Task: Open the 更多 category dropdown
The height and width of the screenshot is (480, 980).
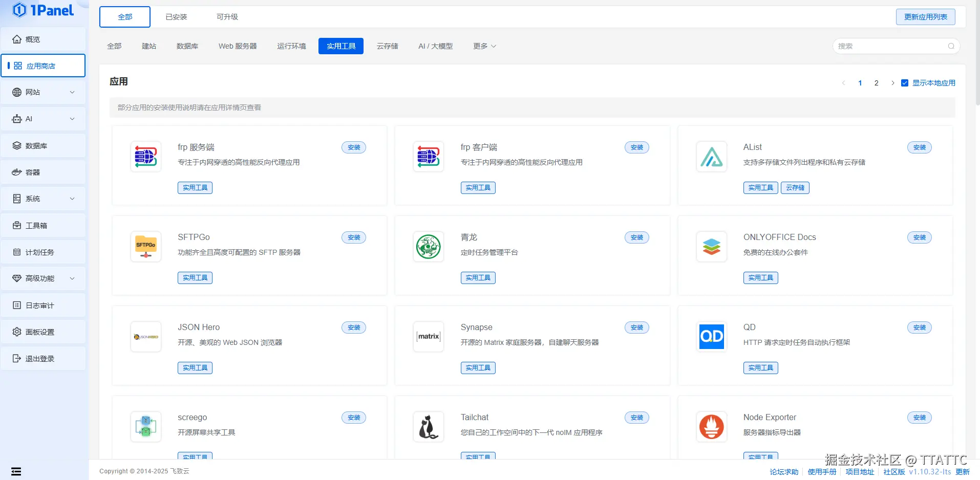Action: 484,46
